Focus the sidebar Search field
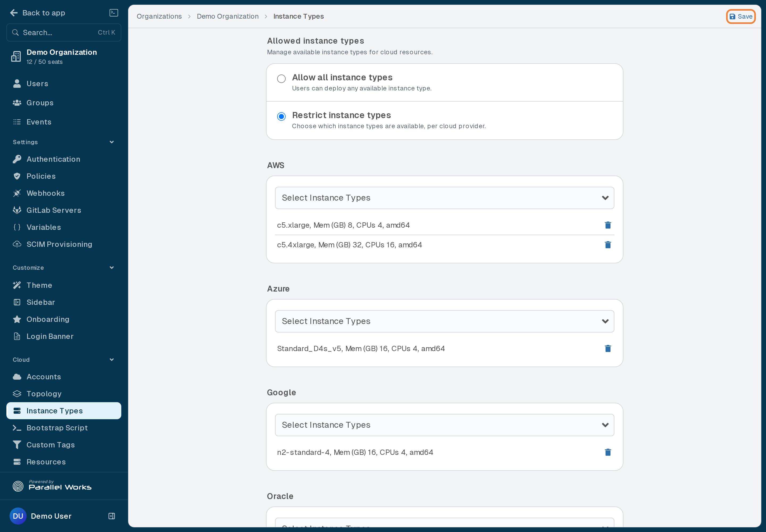Screen dimensions: 766x532 (x=64, y=32)
